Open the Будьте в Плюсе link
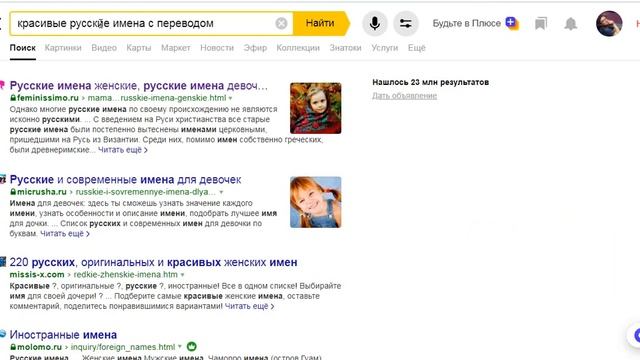The image size is (640, 360). 467,23
